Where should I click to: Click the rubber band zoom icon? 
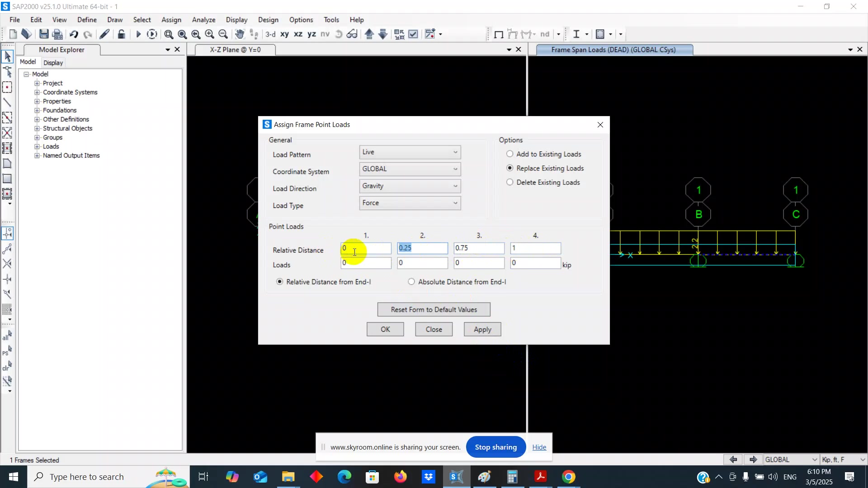(x=169, y=34)
